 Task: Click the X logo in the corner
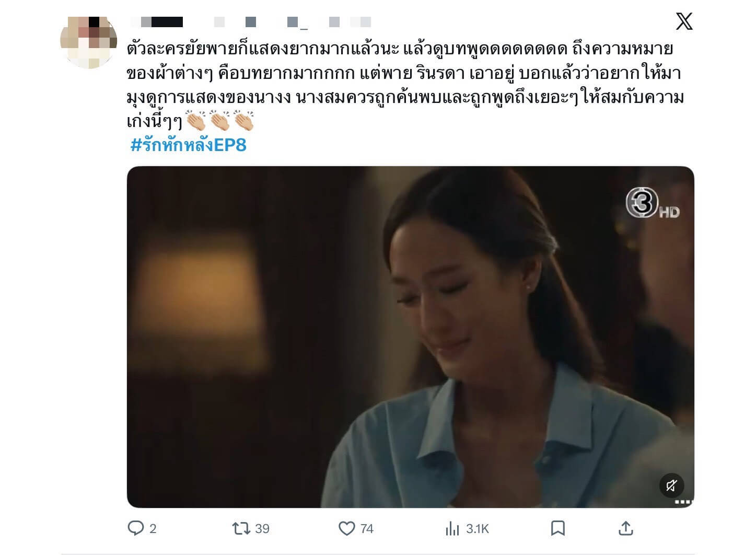point(684,21)
